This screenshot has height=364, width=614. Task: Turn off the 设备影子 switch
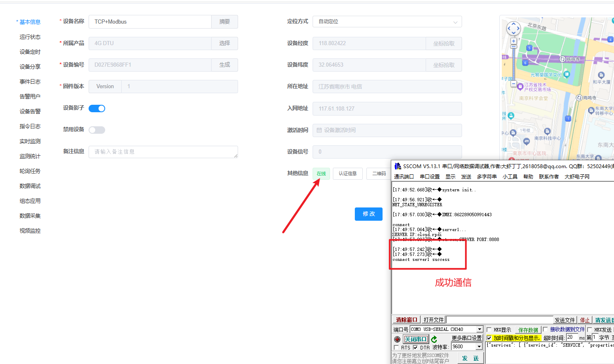(x=97, y=108)
